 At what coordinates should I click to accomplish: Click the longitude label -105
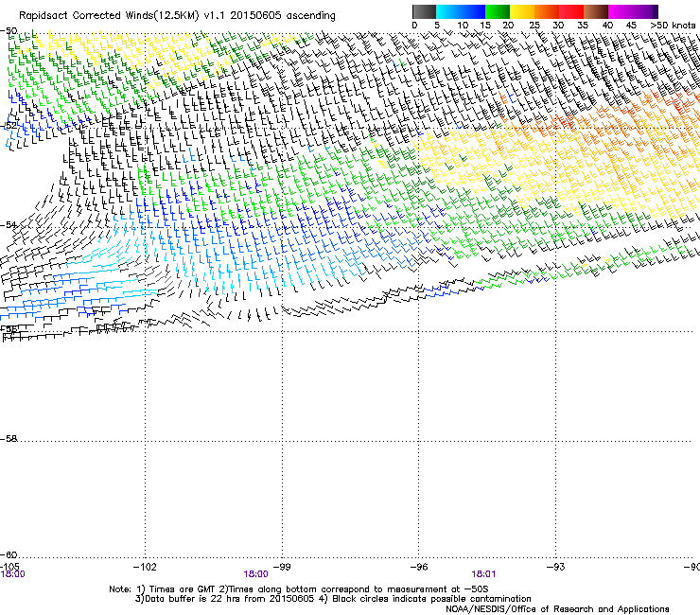coord(9,567)
